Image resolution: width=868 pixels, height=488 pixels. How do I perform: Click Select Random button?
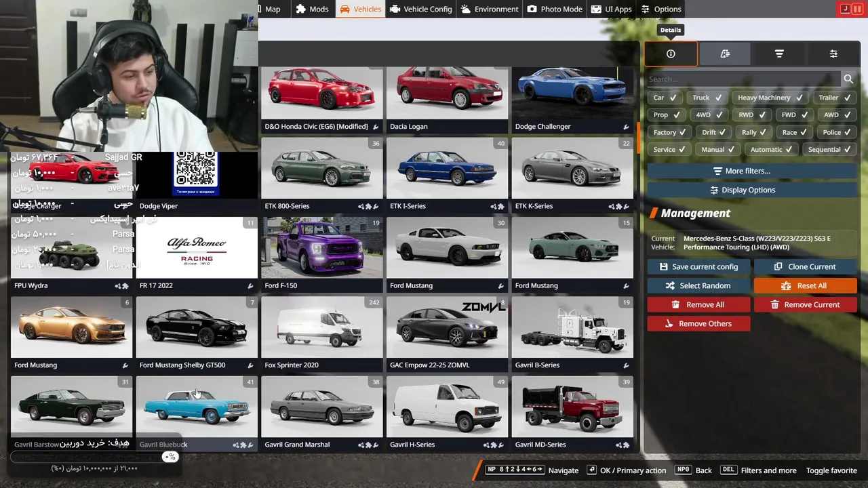pyautogui.click(x=698, y=285)
